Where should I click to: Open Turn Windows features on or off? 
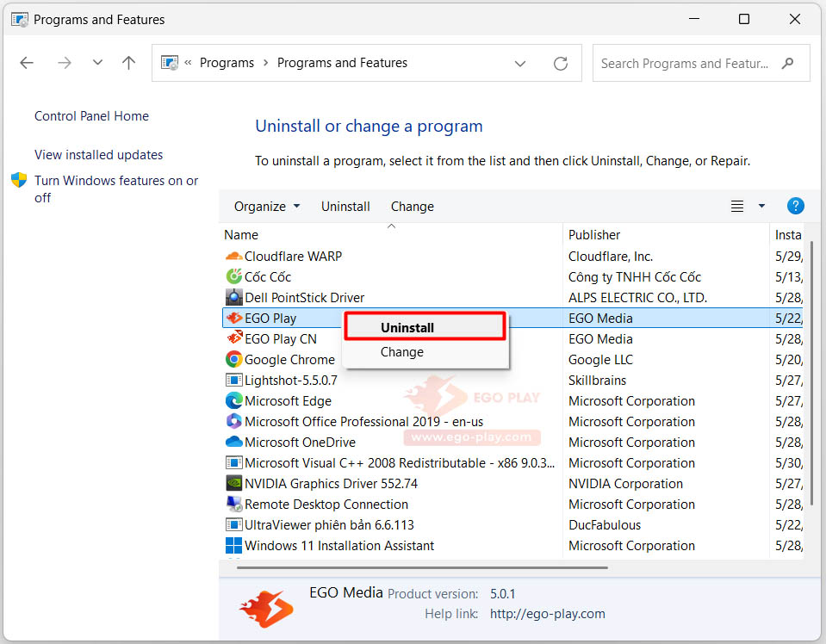(116, 189)
